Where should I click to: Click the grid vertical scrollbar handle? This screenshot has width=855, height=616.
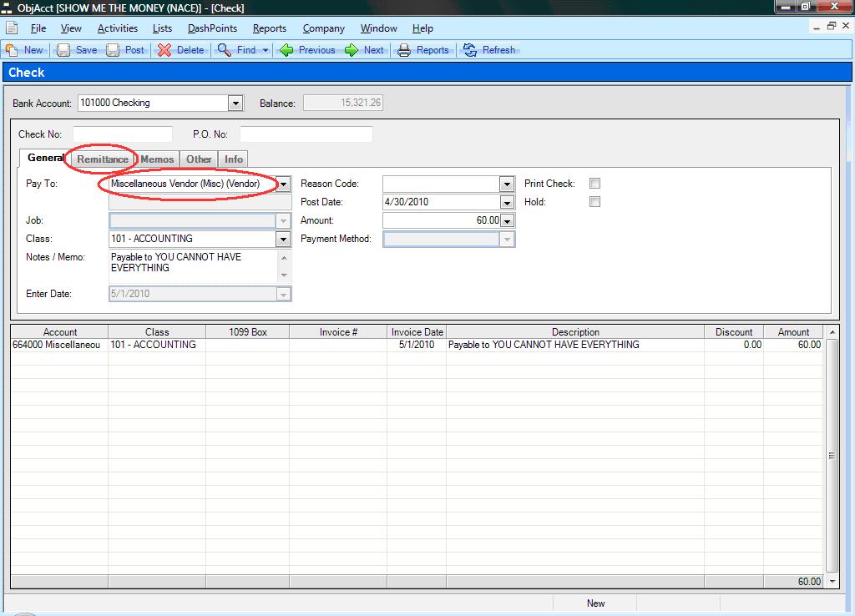click(831, 456)
